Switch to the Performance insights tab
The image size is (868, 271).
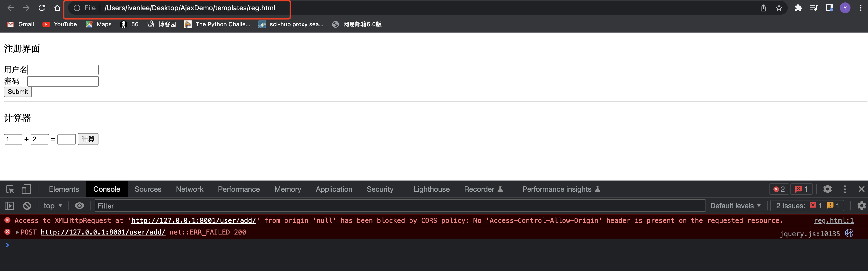pyautogui.click(x=561, y=189)
